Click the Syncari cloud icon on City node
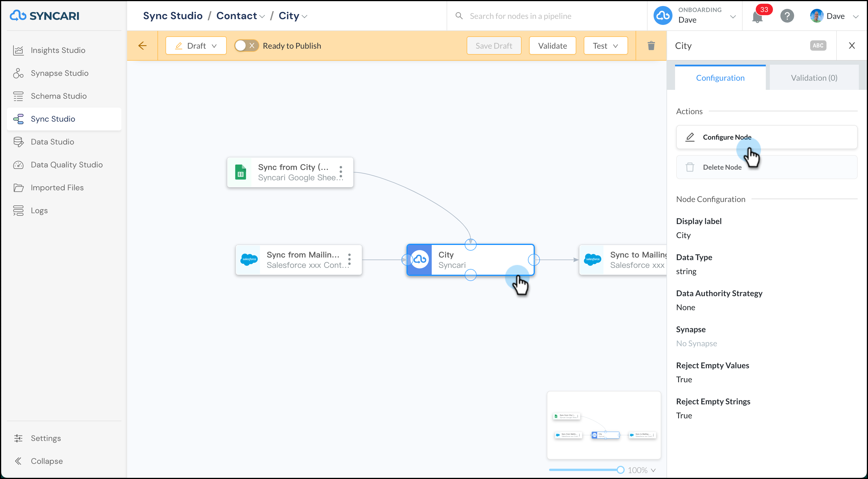Image resolution: width=868 pixels, height=479 pixels. pos(419,259)
